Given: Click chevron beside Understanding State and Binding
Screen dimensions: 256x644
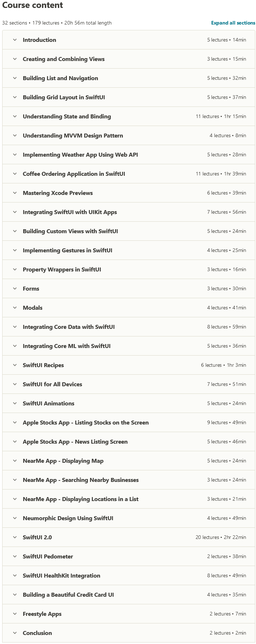Looking at the screenshot, I should [x=15, y=117].
